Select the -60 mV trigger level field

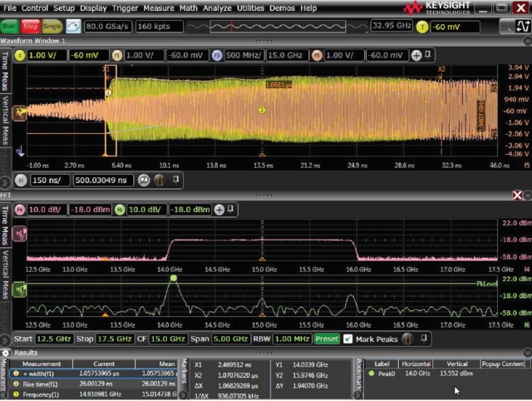tap(455, 27)
